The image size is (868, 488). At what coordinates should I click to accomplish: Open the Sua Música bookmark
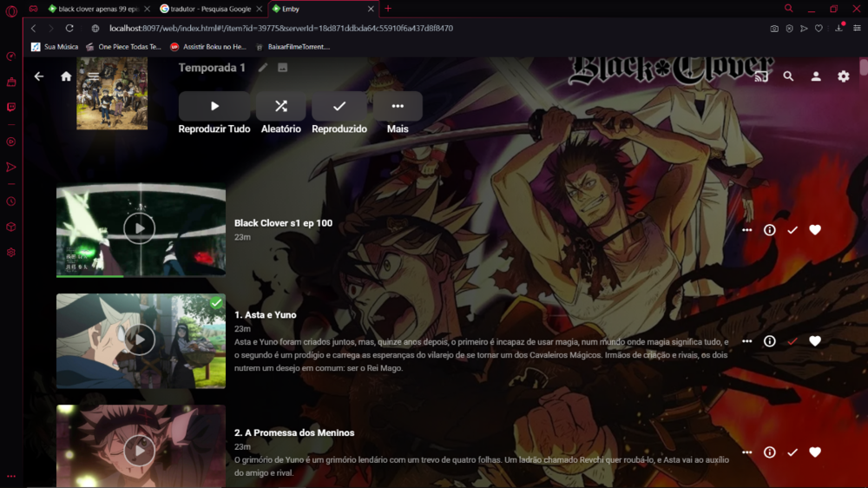pos(55,47)
